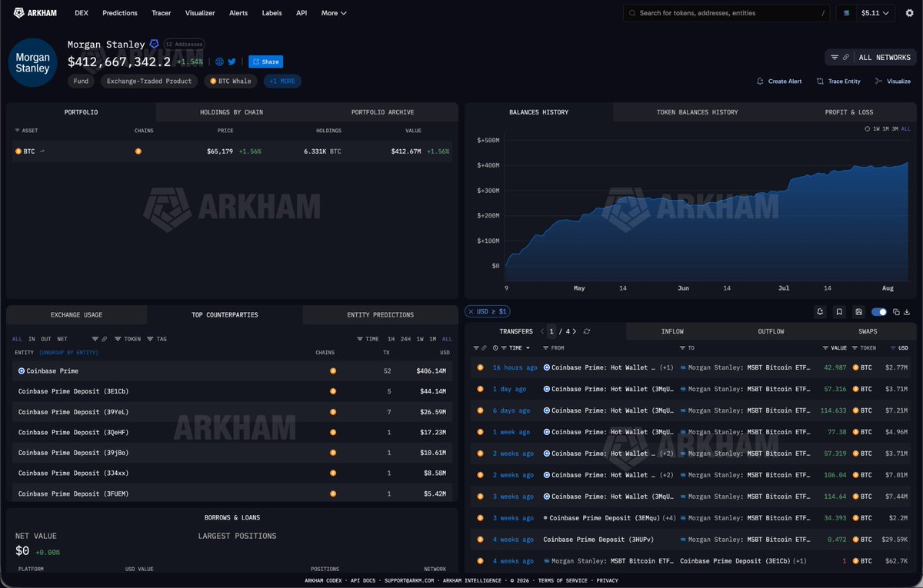Screen dimensions: 923x588
Task: Go to next transfers page arrow
Action: click(x=573, y=331)
